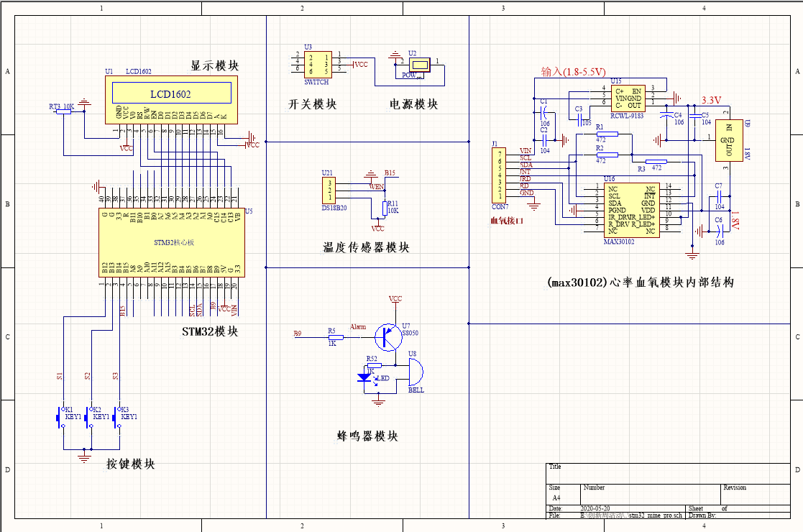This screenshot has height=532, width=803.
Task: Select the 蜂鸣器模块 text label
Action: click(367, 436)
